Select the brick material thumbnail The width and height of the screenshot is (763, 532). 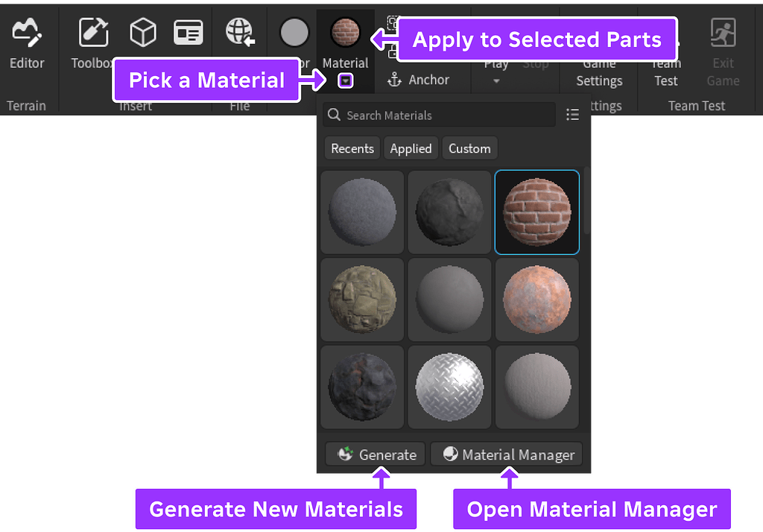[536, 212]
